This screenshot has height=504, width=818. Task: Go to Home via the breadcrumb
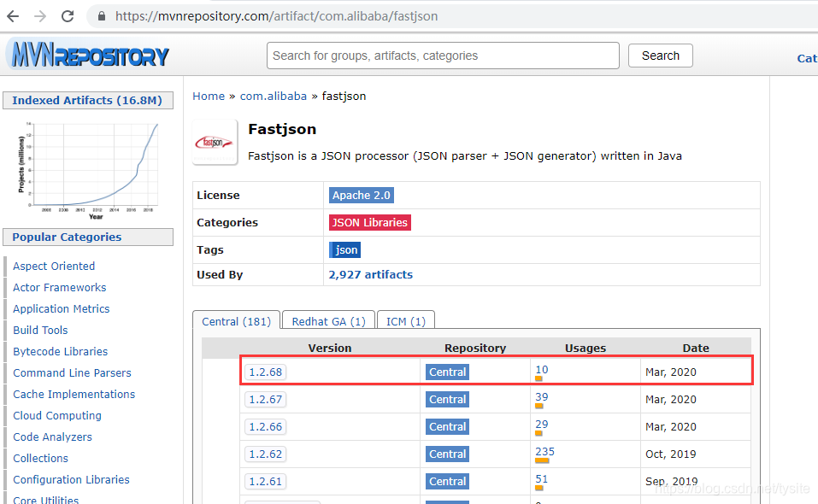pyautogui.click(x=209, y=97)
